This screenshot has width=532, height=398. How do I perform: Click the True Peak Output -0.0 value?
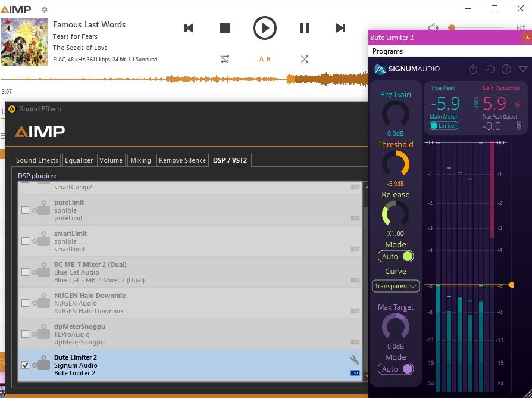pos(492,126)
